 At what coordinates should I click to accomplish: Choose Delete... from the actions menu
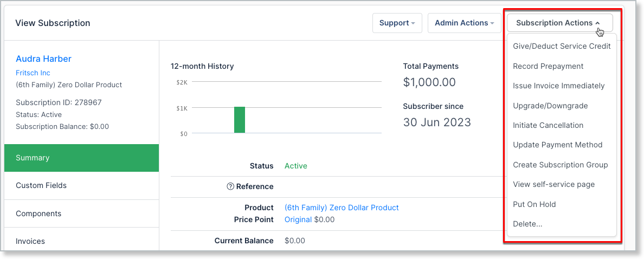click(x=527, y=224)
